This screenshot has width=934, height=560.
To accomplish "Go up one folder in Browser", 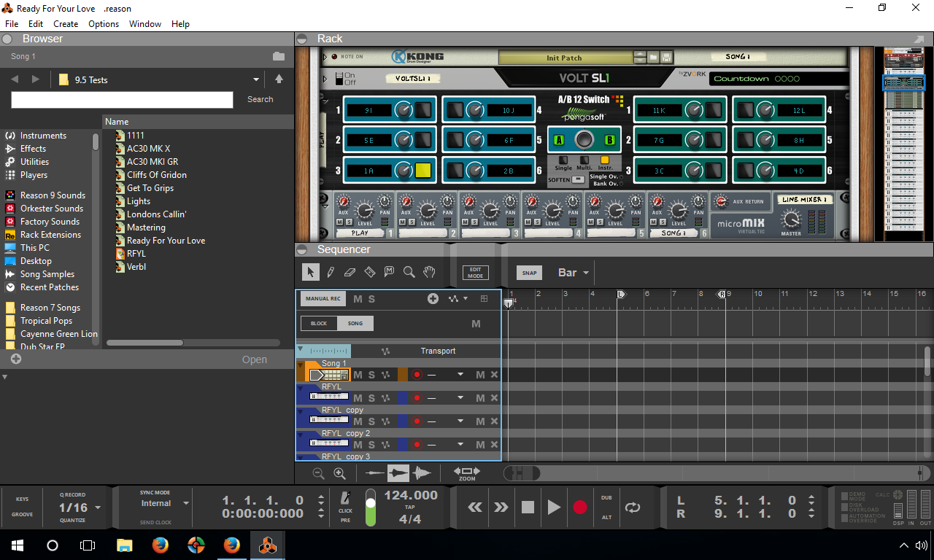I will click(279, 79).
